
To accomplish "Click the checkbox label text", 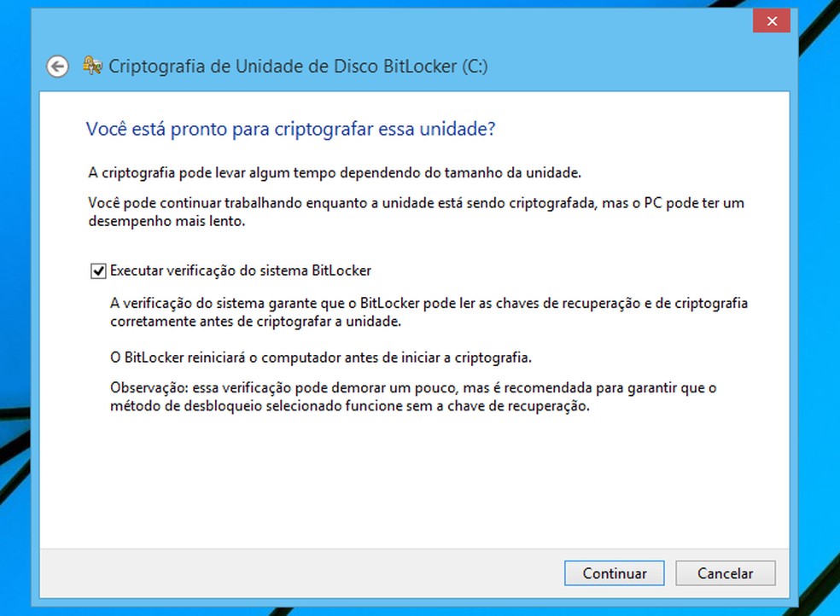I will (x=239, y=270).
